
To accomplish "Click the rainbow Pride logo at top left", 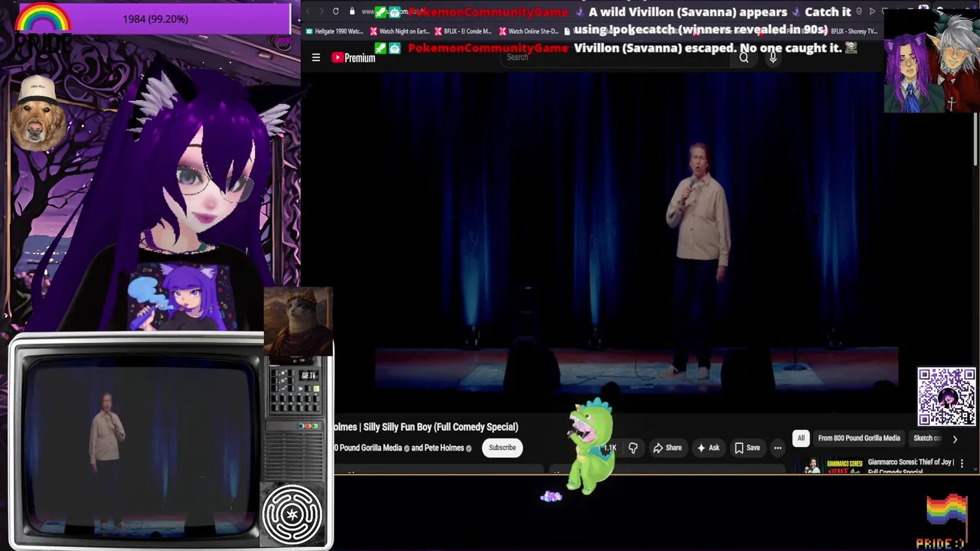I will point(42,27).
